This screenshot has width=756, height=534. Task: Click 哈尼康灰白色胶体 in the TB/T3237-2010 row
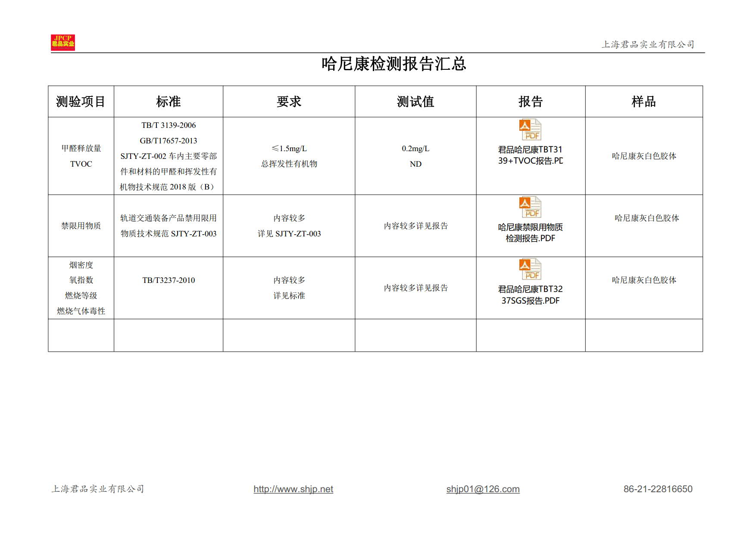(x=644, y=280)
